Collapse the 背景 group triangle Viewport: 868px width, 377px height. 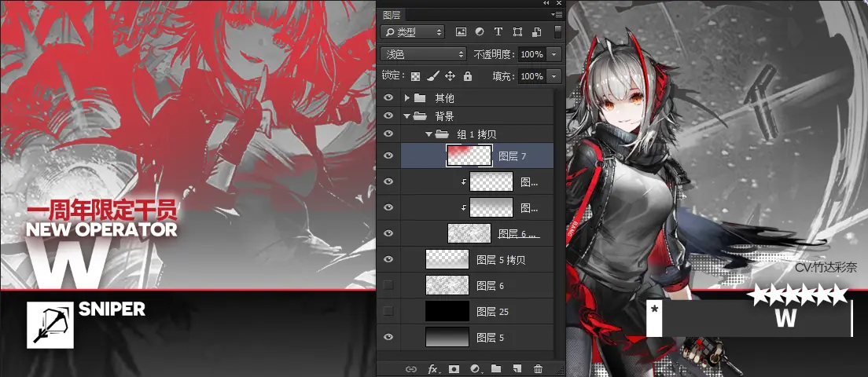[x=407, y=116]
